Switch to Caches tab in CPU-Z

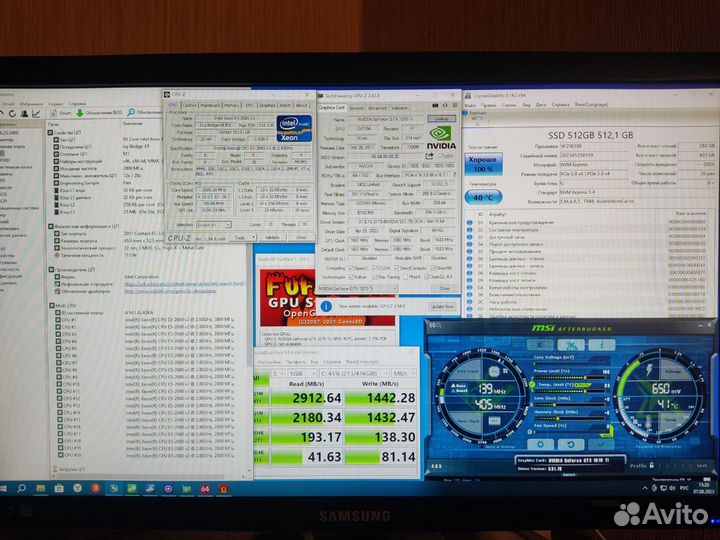(189, 105)
